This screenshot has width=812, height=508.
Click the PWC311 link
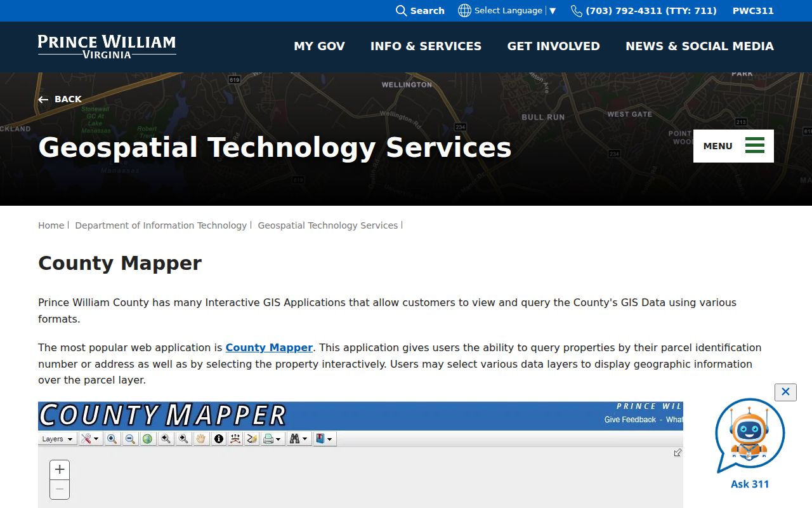[753, 11]
